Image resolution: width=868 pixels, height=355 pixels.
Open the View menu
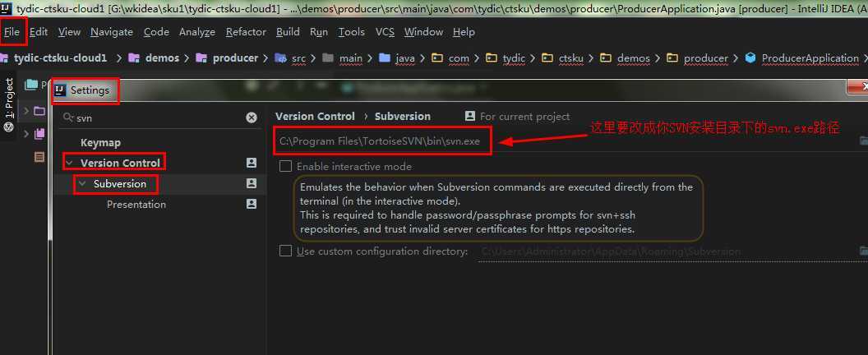point(69,32)
